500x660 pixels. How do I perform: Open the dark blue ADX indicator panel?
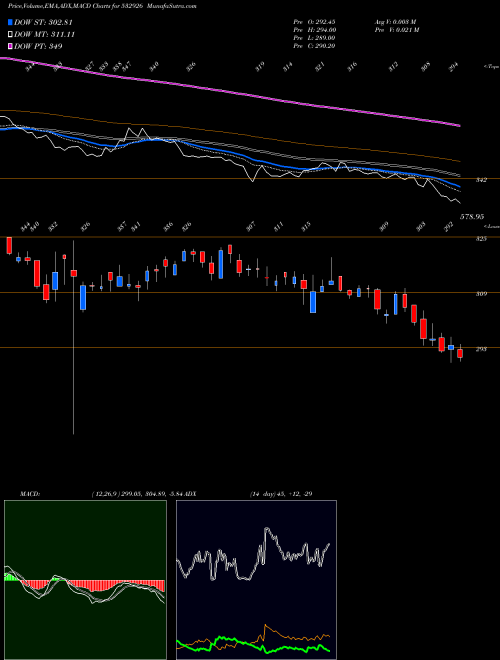[256, 580]
